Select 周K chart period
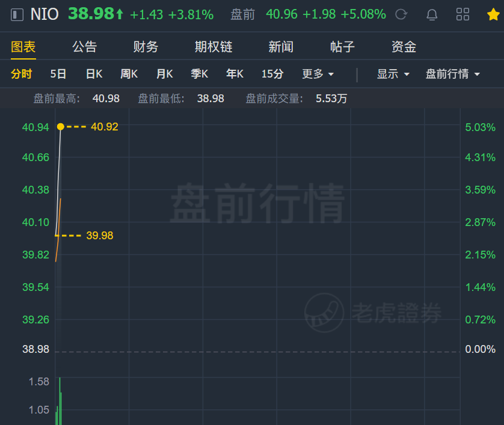The height and width of the screenshot is (425, 504). tap(129, 74)
